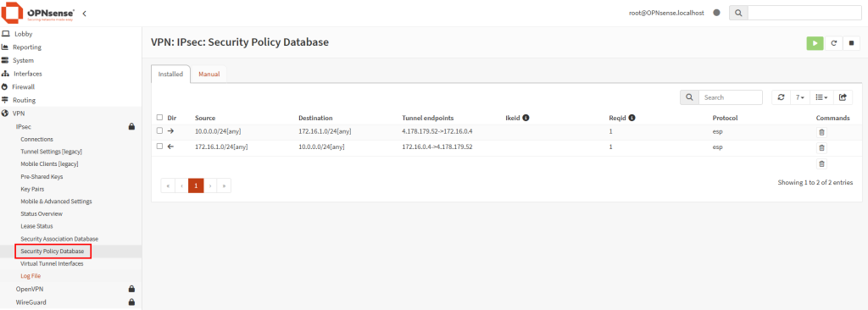This screenshot has width=868, height=310.
Task: Show info for the Reqid column
Action: coord(632,118)
